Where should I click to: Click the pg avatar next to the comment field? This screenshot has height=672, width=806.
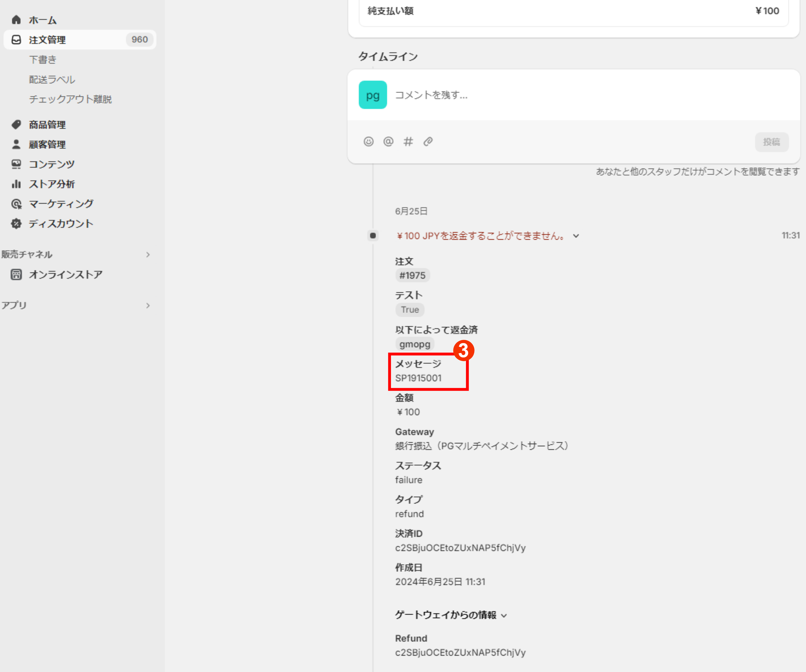click(x=372, y=95)
